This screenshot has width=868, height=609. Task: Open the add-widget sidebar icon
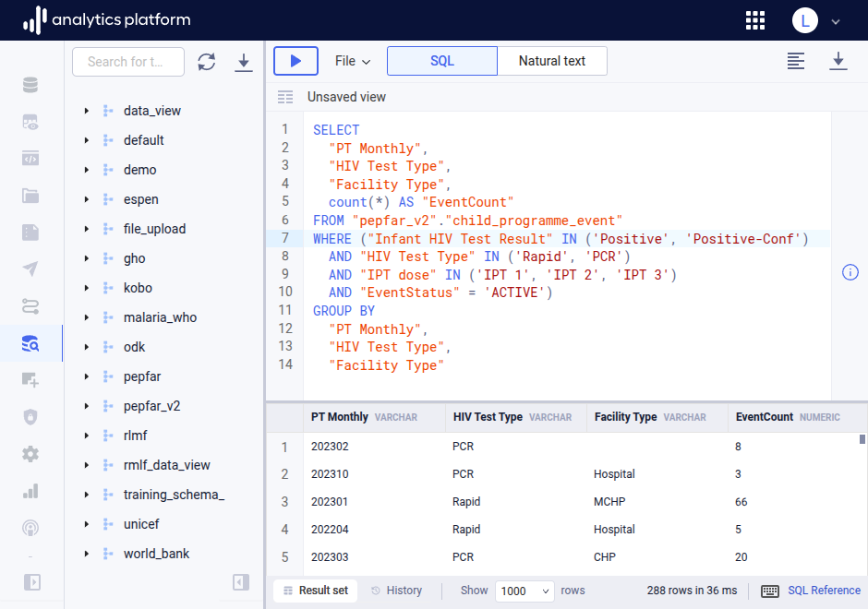[x=30, y=380]
